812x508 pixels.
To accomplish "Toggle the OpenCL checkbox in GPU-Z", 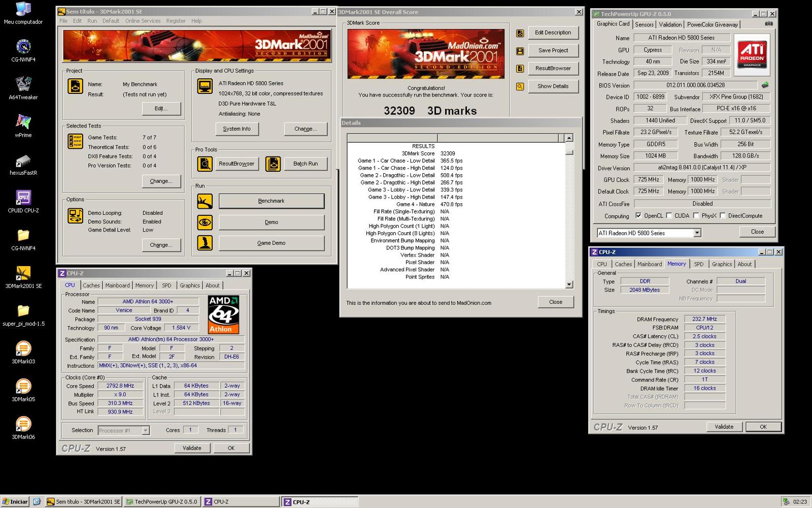I will 638,215.
